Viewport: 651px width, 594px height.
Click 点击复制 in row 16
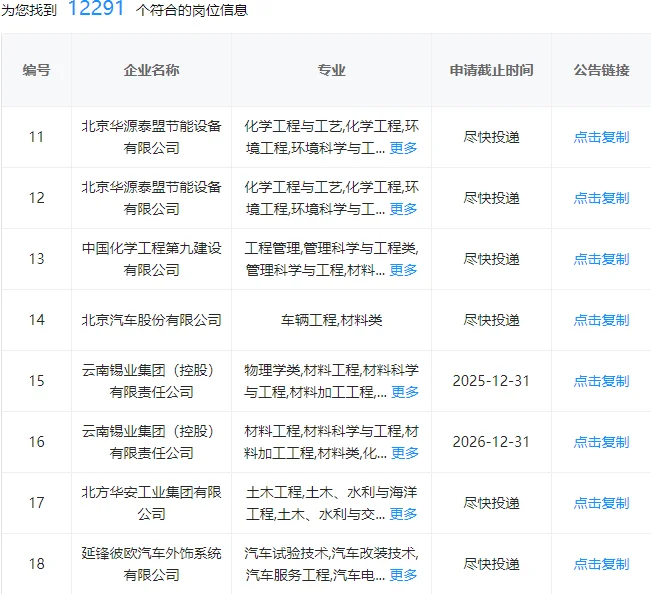click(x=601, y=442)
